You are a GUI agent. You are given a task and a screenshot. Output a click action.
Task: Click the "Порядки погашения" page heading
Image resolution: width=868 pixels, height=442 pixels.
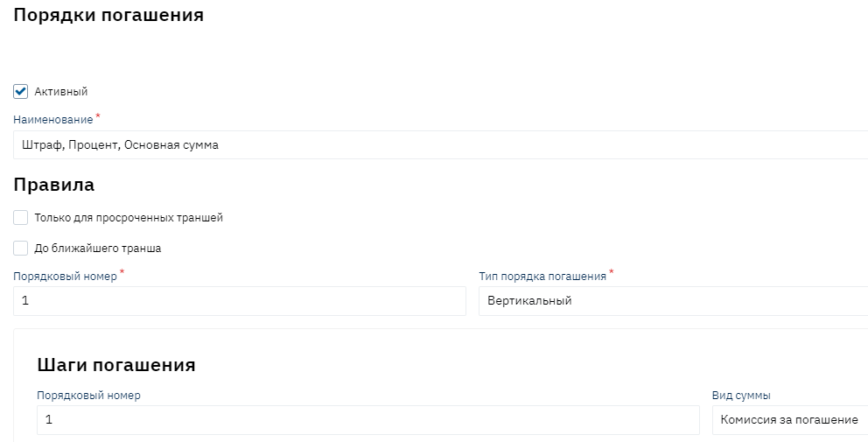tap(108, 16)
